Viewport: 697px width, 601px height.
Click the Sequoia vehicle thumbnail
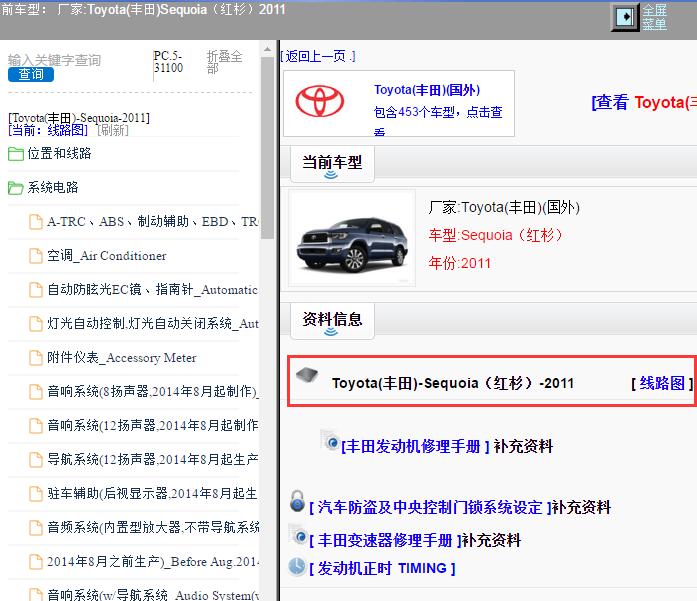352,238
